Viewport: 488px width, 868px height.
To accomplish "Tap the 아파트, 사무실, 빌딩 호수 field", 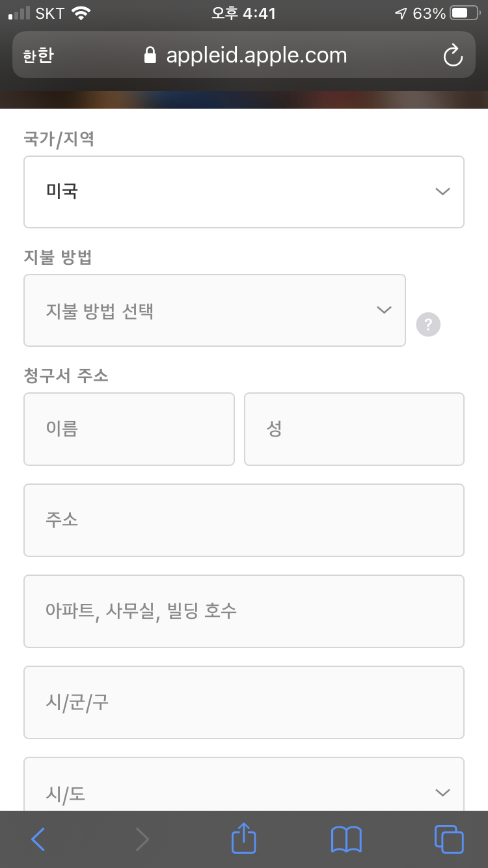I will [244, 611].
